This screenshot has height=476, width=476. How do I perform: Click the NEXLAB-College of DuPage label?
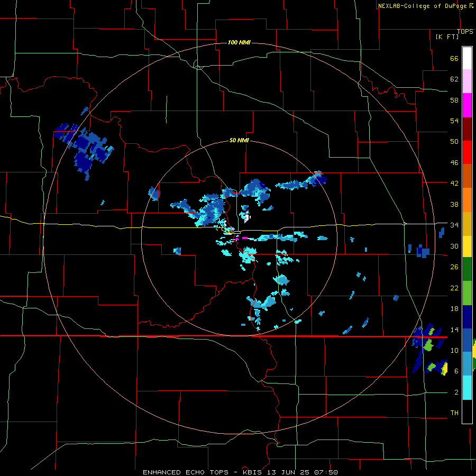coord(425,6)
